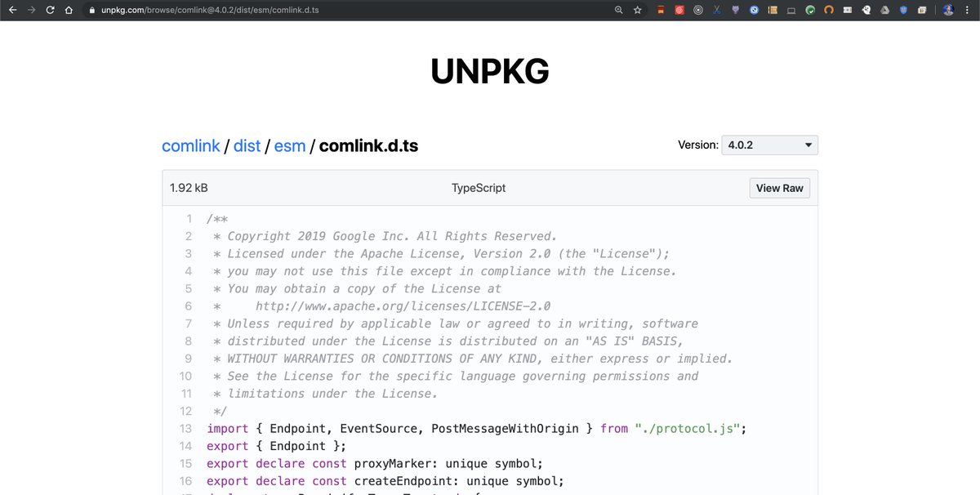Screen dimensions: 980x495
Task: Navigate to the dist folder breadcrumb
Action: click(247, 145)
